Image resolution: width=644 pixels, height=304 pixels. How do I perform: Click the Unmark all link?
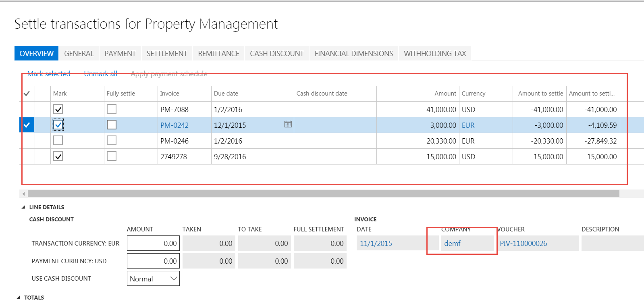click(101, 74)
